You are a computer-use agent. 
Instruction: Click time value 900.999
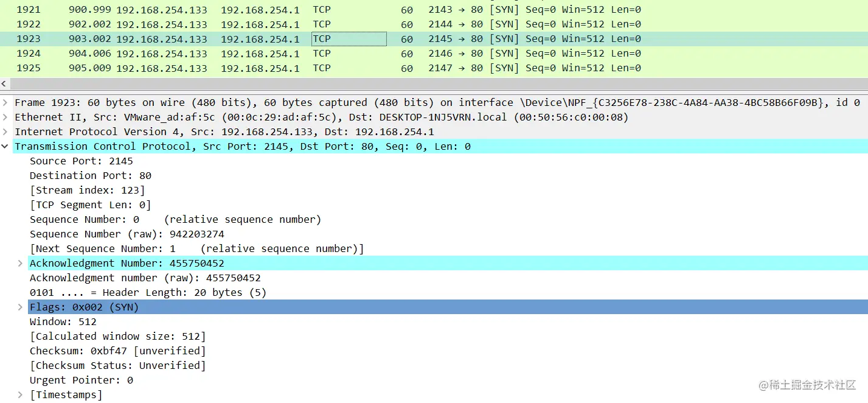tap(90, 10)
